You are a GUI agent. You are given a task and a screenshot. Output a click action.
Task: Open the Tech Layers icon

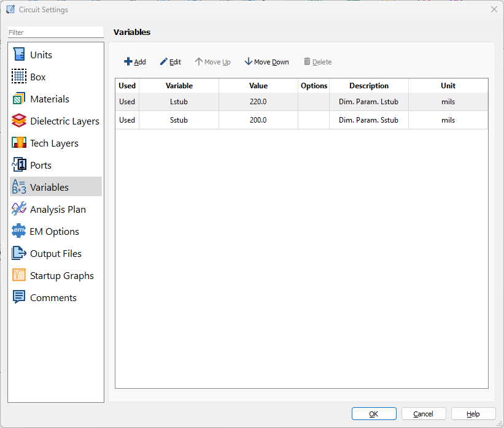19,142
